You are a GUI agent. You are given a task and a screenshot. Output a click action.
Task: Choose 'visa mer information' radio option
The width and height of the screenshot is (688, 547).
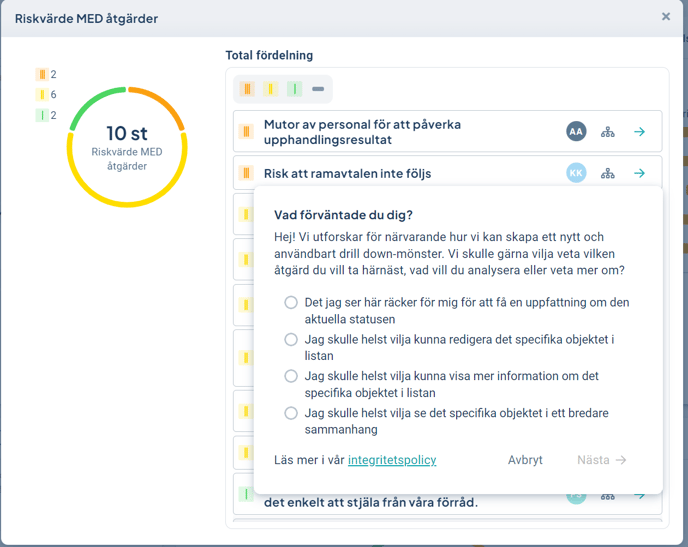pos(291,376)
